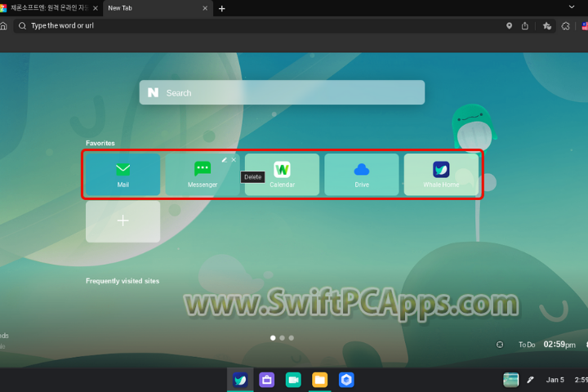The width and height of the screenshot is (588, 392).
Task: Open a new tab with plus button
Action: pyautogui.click(x=221, y=9)
